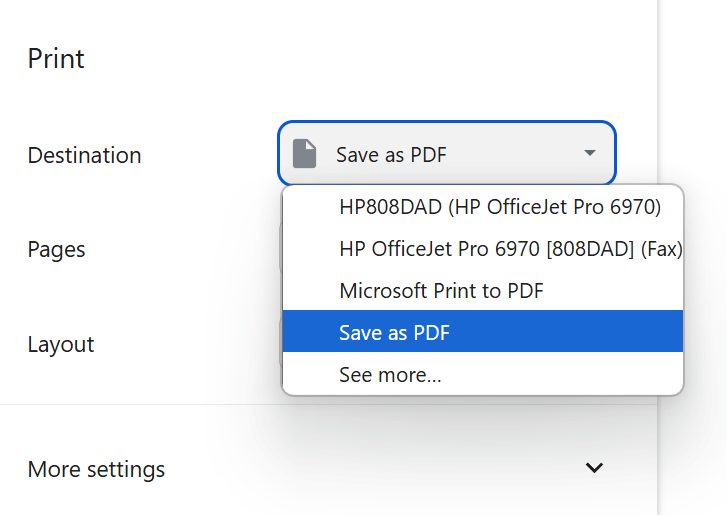Expand More settings with the chevron arrow
The image size is (727, 515).
594,468
